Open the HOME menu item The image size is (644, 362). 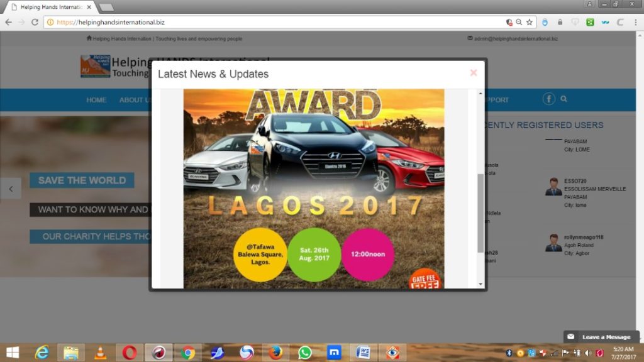coord(96,100)
